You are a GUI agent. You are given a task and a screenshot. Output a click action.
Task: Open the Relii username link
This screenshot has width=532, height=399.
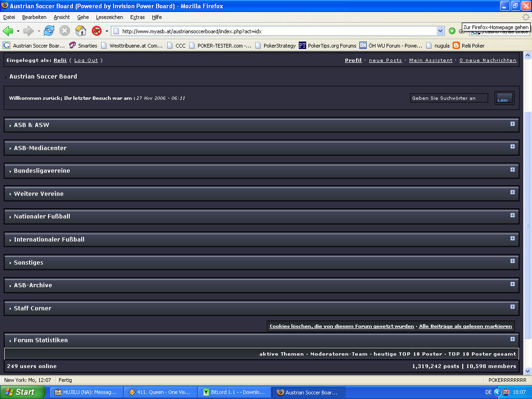pyautogui.click(x=60, y=60)
